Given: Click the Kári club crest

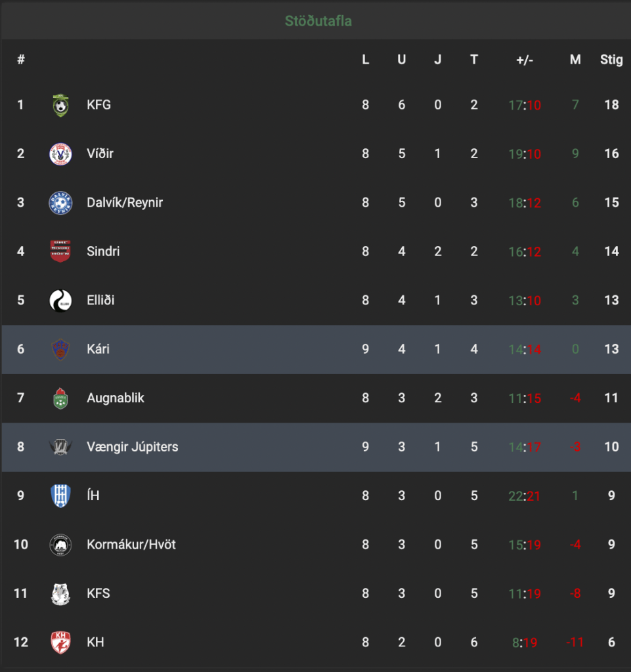Looking at the screenshot, I should (x=60, y=349).
